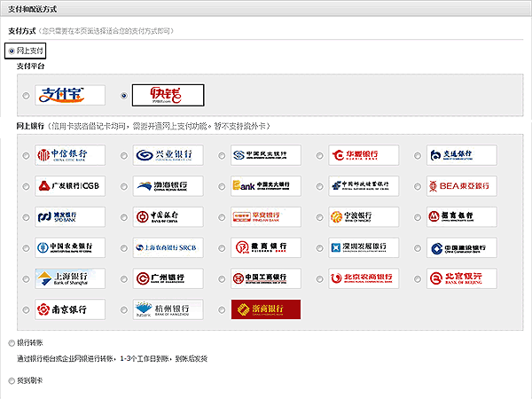532x399 pixels.
Task: Click the 中国邮政储蓄银行 logo
Action: point(364,186)
